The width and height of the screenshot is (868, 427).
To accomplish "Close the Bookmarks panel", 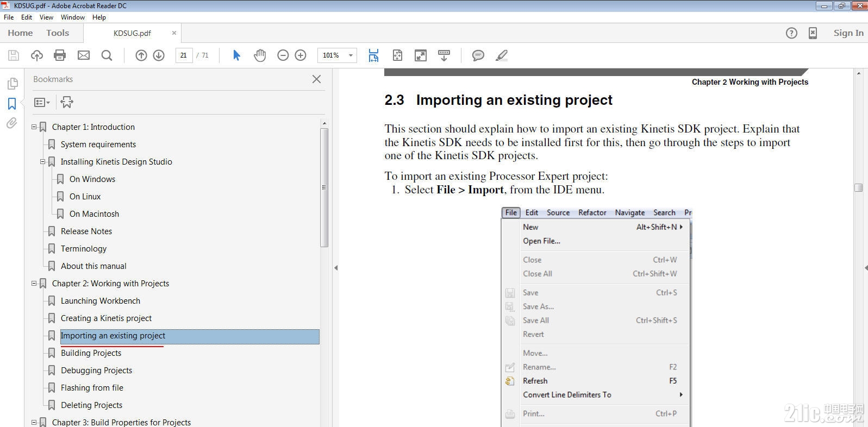I will (316, 79).
